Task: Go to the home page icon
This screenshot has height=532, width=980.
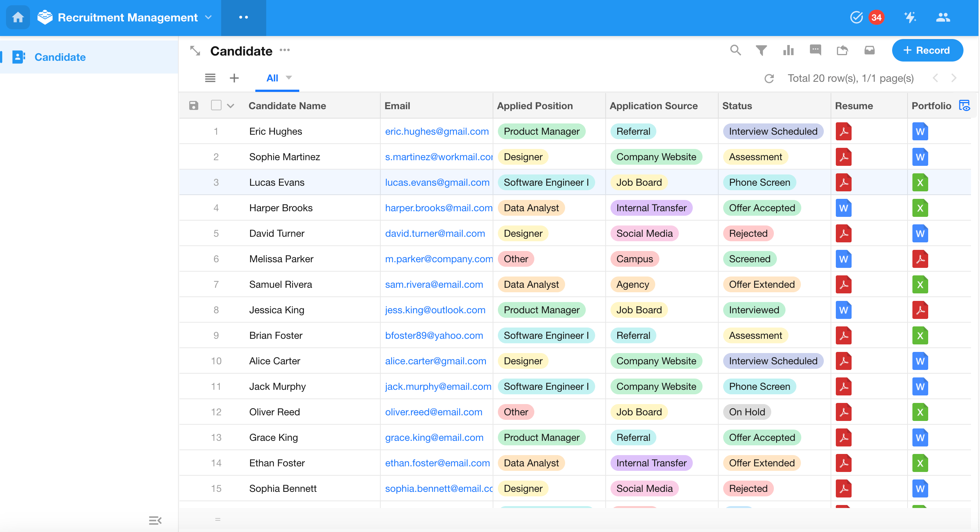Action: click(x=18, y=18)
